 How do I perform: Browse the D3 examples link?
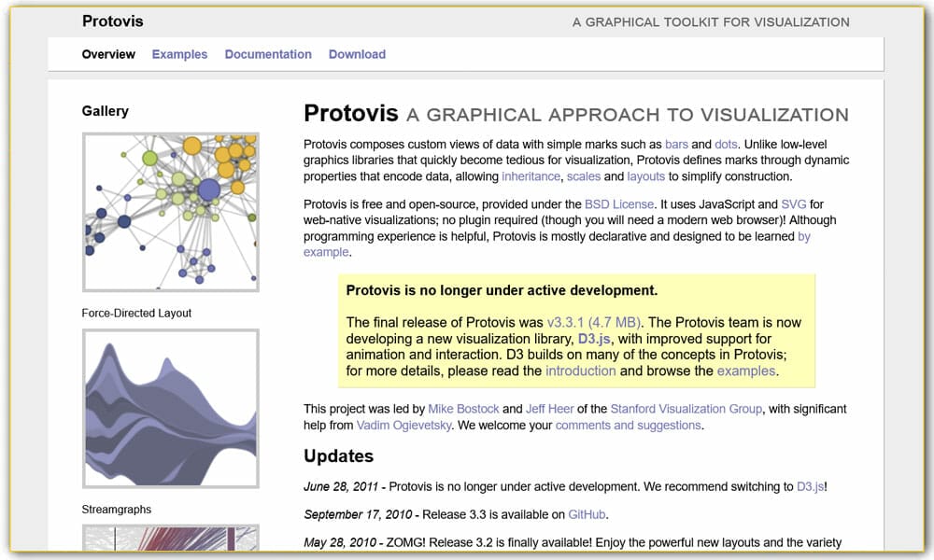[x=745, y=371]
